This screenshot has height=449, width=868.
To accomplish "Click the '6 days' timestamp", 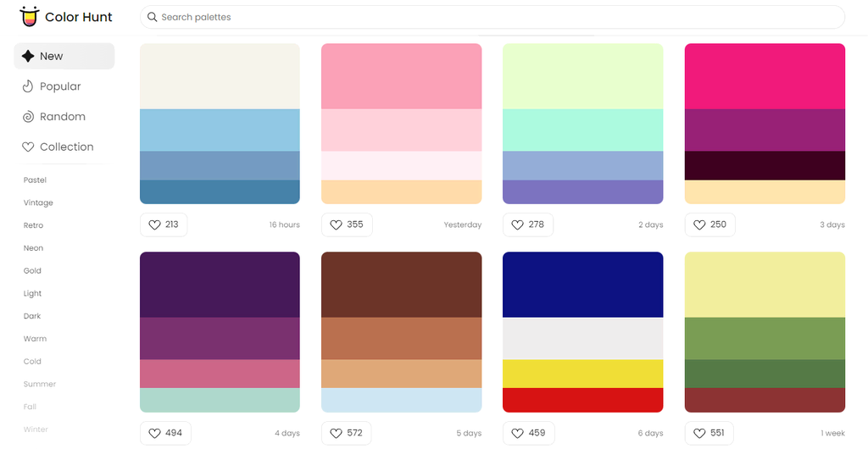I will click(x=650, y=434).
